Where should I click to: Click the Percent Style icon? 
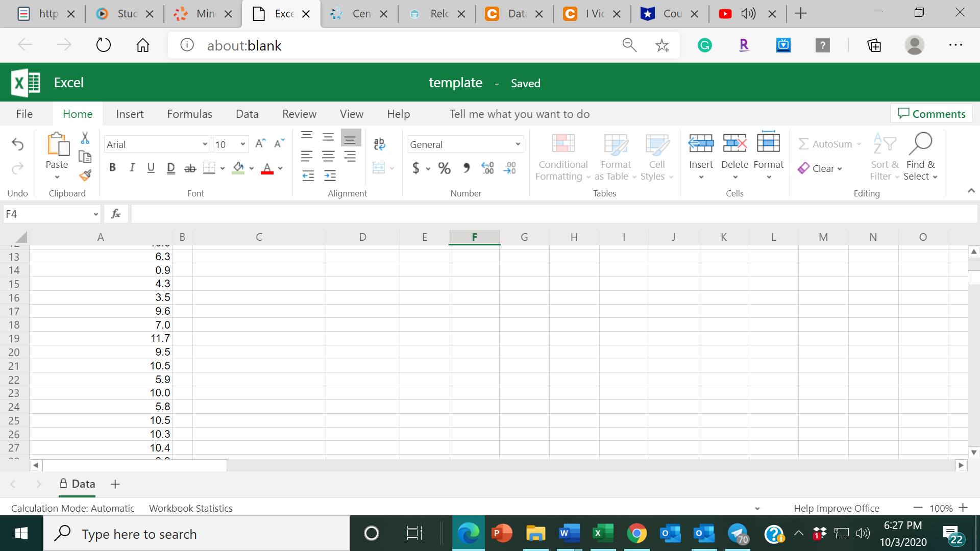coord(444,168)
